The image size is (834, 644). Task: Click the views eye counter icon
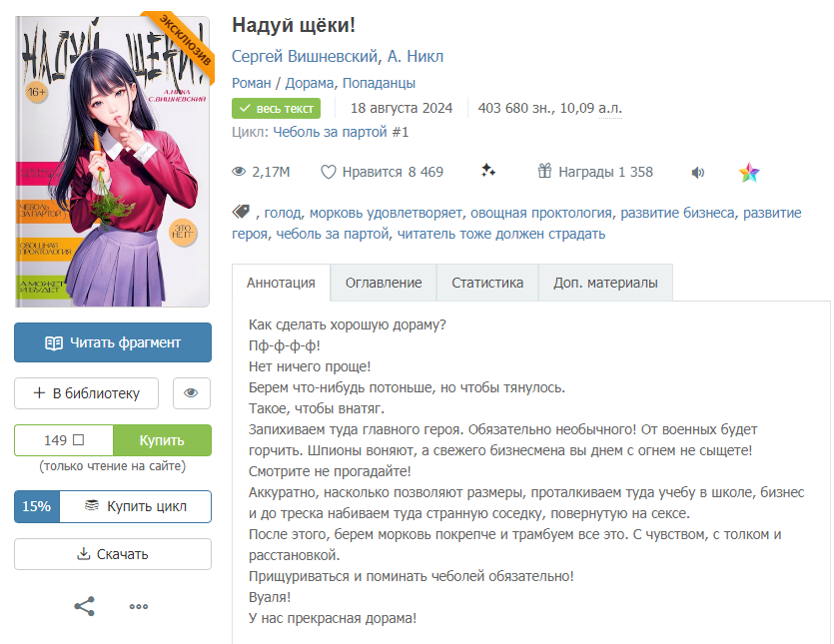tap(239, 172)
